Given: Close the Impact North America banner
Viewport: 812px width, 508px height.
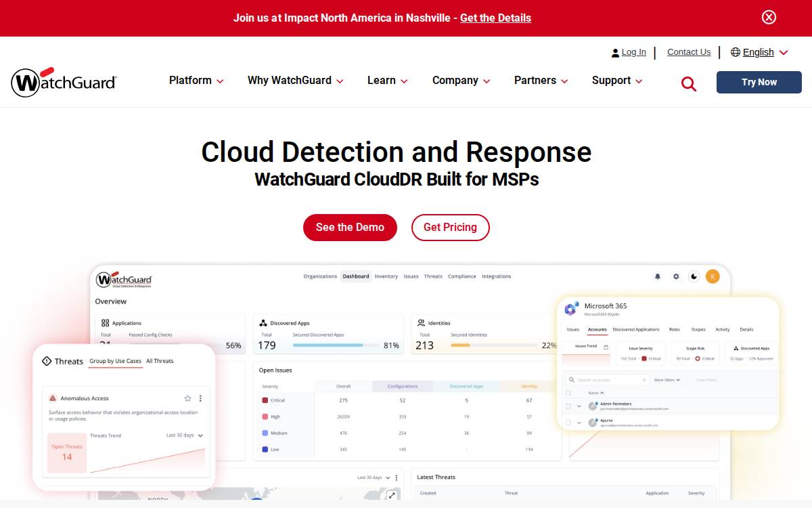Looking at the screenshot, I should tap(769, 17).
